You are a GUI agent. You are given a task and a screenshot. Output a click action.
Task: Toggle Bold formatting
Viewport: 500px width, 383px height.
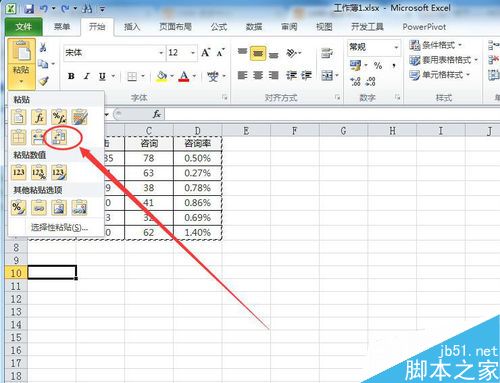pos(71,76)
